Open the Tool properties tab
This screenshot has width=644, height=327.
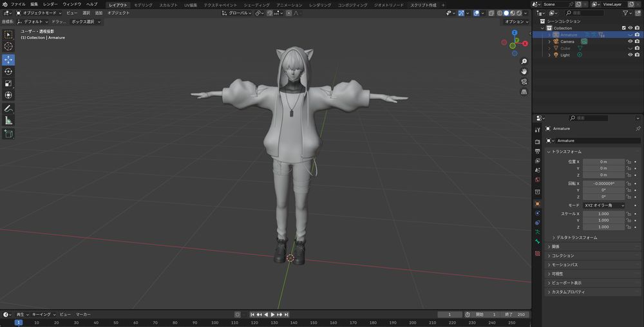pos(537,129)
